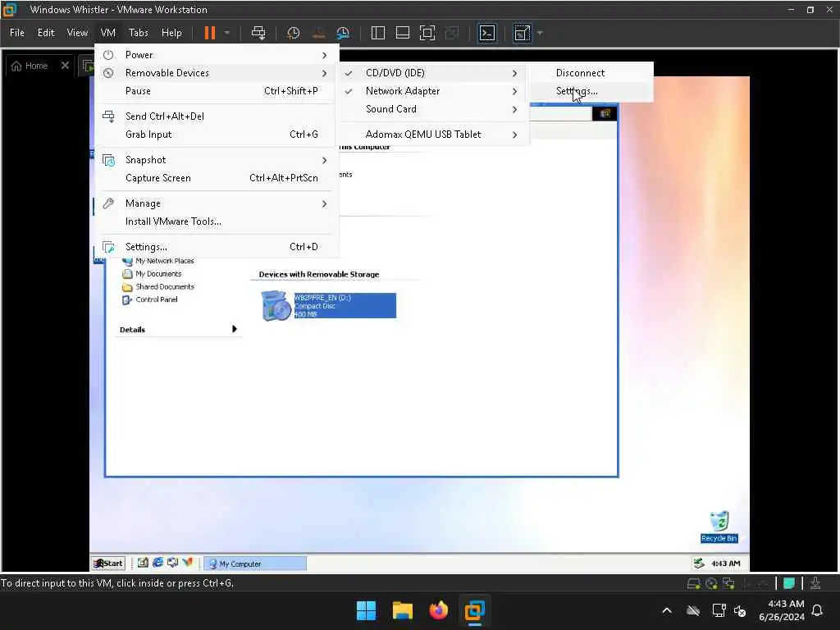Open host notification bell
The height and width of the screenshot is (630, 840).
pyautogui.click(x=818, y=610)
